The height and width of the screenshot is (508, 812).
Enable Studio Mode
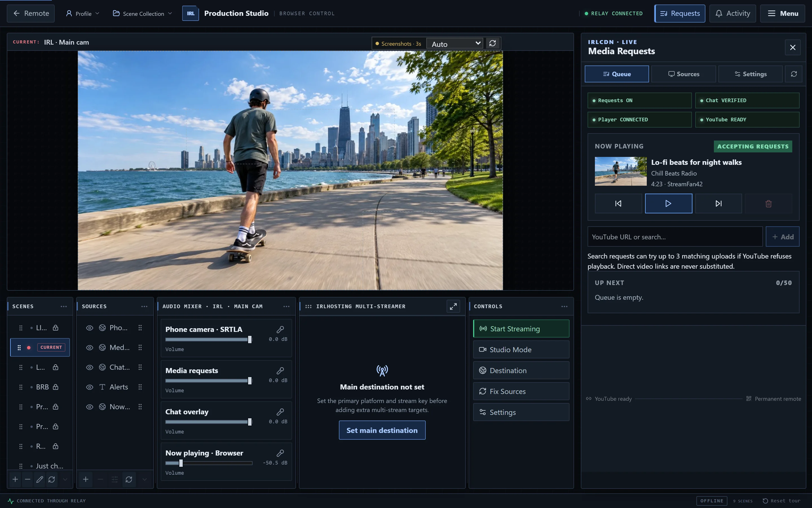pyautogui.click(x=521, y=349)
